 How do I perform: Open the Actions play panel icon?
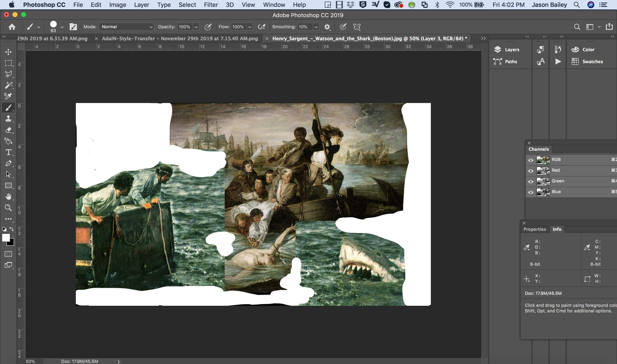pyautogui.click(x=558, y=61)
